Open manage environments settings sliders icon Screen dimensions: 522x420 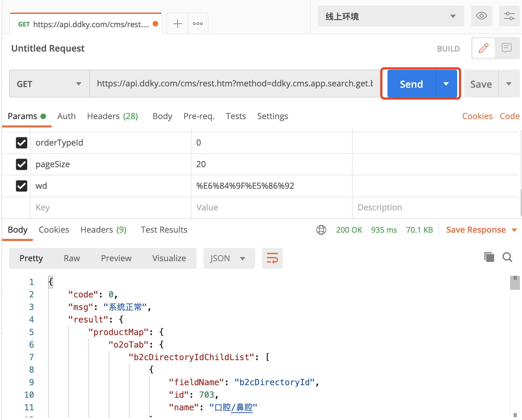509,16
